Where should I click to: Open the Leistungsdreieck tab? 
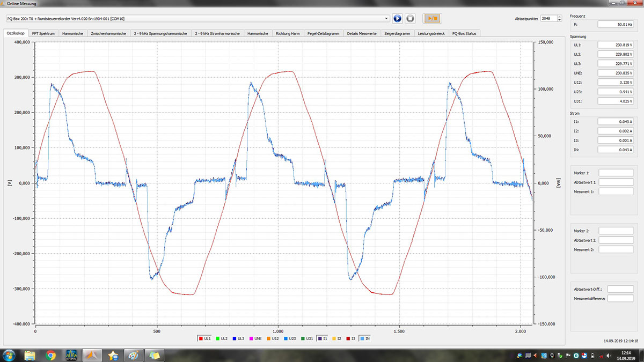(432, 33)
